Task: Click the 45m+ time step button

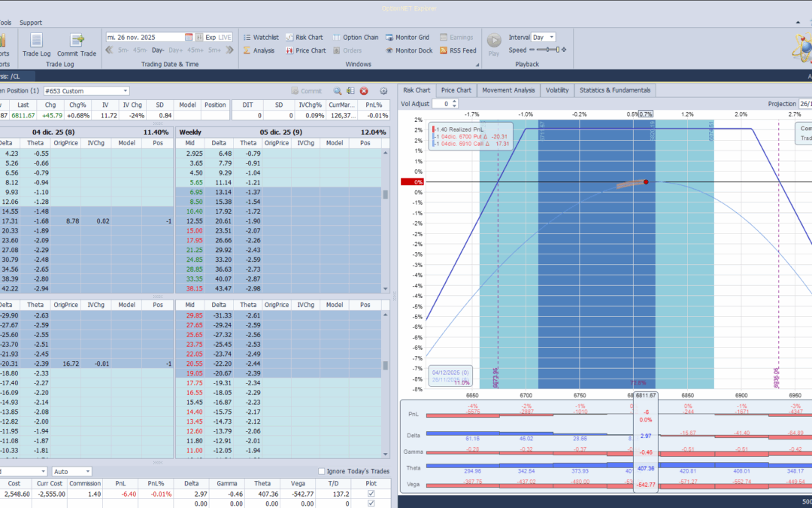Action: (x=195, y=50)
